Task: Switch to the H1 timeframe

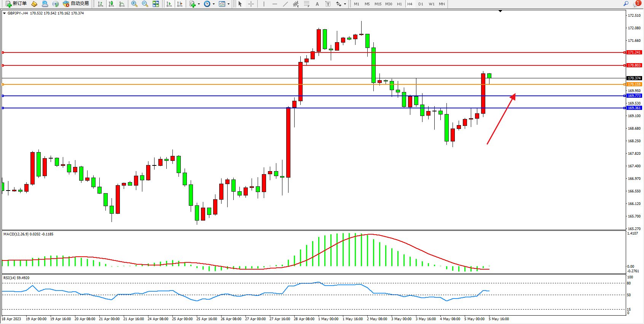Action: pos(399,4)
